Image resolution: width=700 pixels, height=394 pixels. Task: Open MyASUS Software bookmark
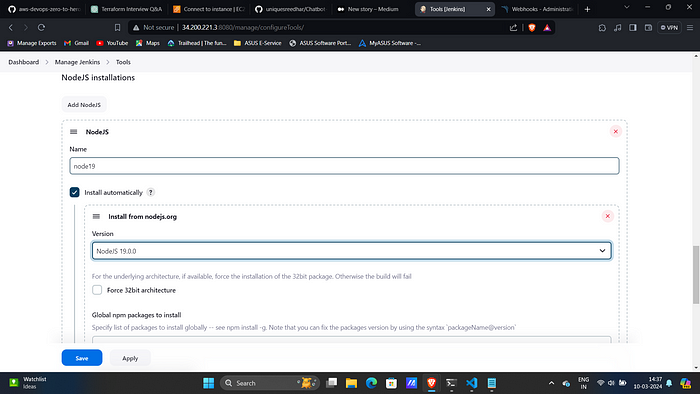(x=390, y=43)
